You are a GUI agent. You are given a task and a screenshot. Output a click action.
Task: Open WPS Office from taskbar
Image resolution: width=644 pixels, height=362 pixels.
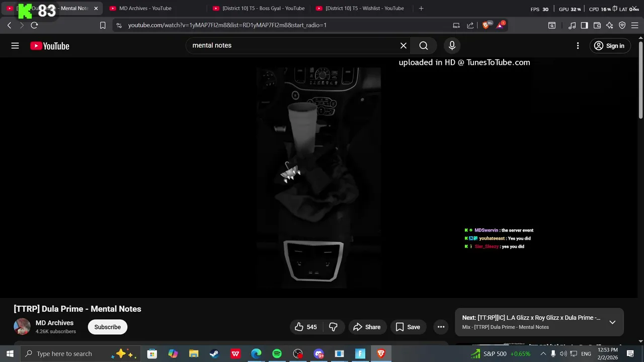click(x=235, y=354)
